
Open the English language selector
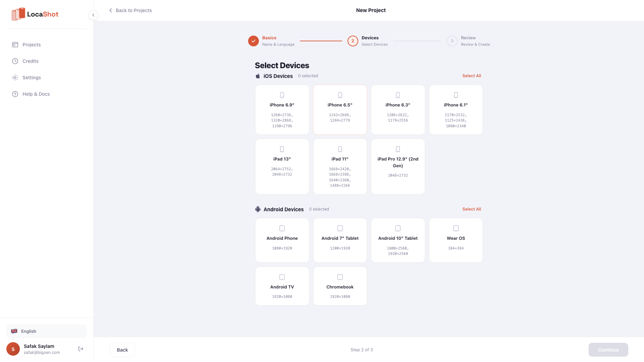46,331
